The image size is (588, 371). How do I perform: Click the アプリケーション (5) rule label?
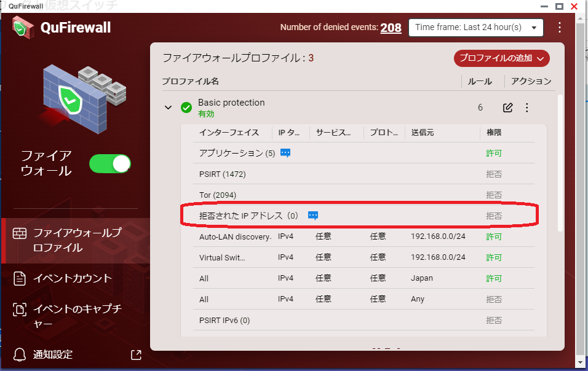coord(237,153)
